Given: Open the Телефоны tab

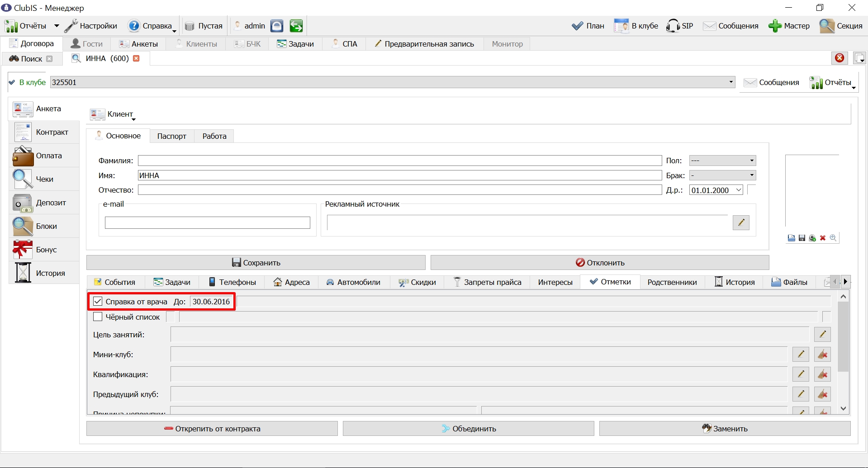Looking at the screenshot, I should coord(232,282).
